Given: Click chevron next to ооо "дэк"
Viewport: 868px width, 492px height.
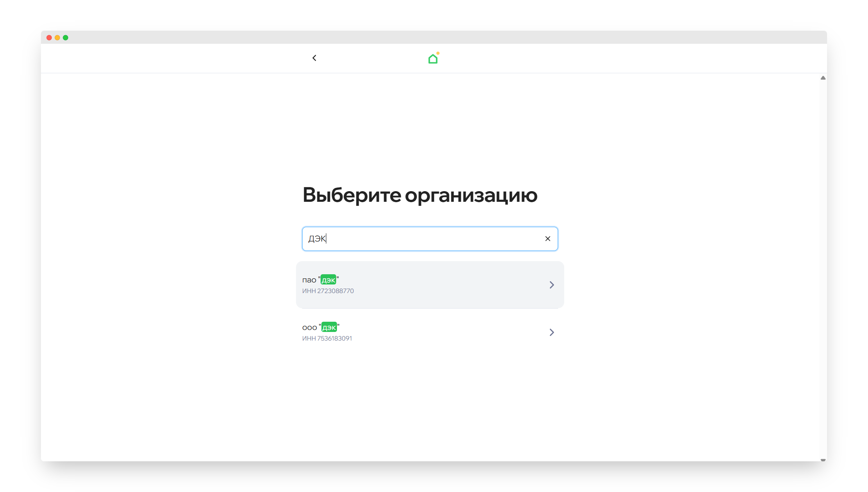Looking at the screenshot, I should (x=552, y=332).
